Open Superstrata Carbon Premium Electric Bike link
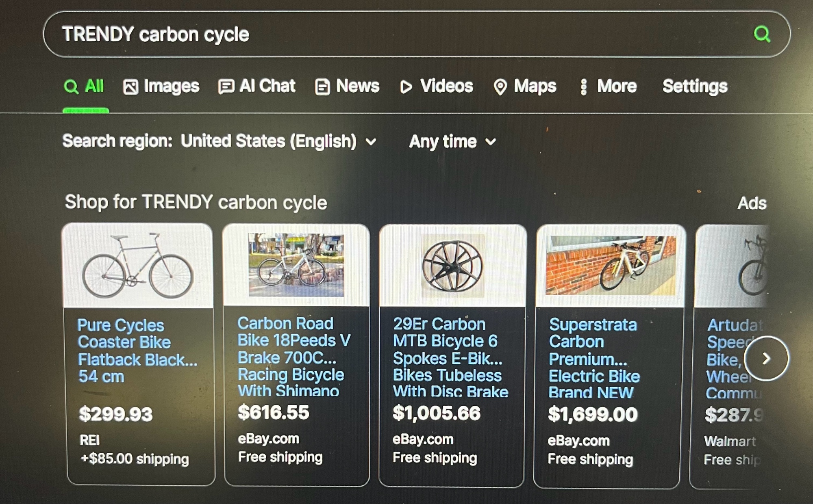 click(x=593, y=358)
